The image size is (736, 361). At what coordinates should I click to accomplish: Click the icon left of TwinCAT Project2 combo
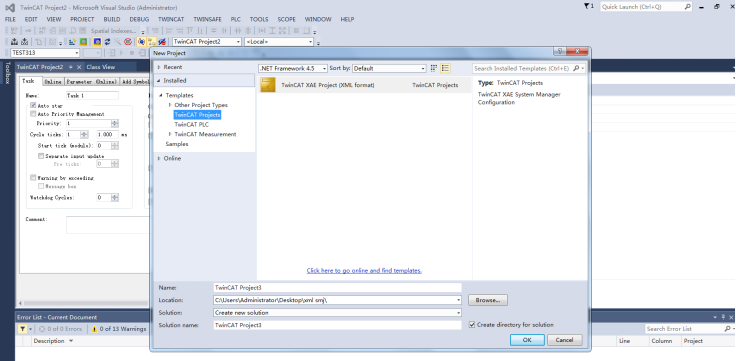(x=162, y=42)
